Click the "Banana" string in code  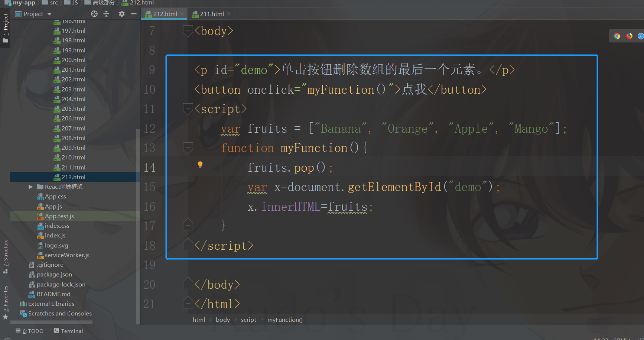341,129
